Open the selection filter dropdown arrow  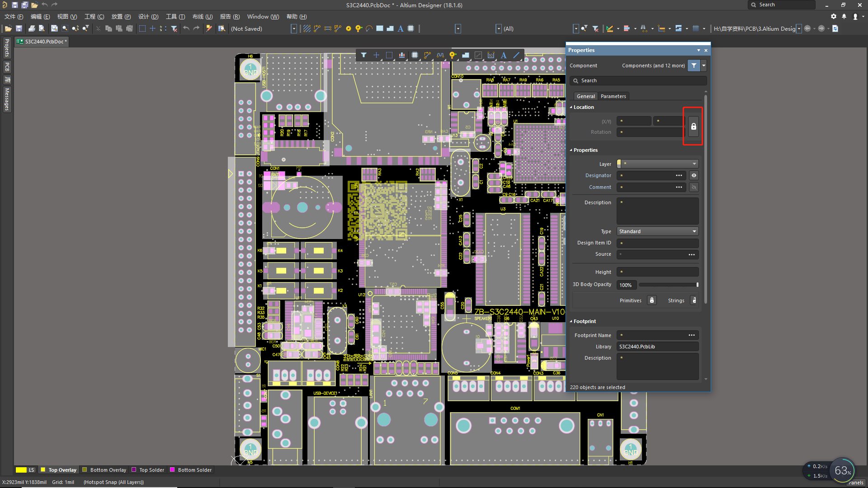click(704, 66)
